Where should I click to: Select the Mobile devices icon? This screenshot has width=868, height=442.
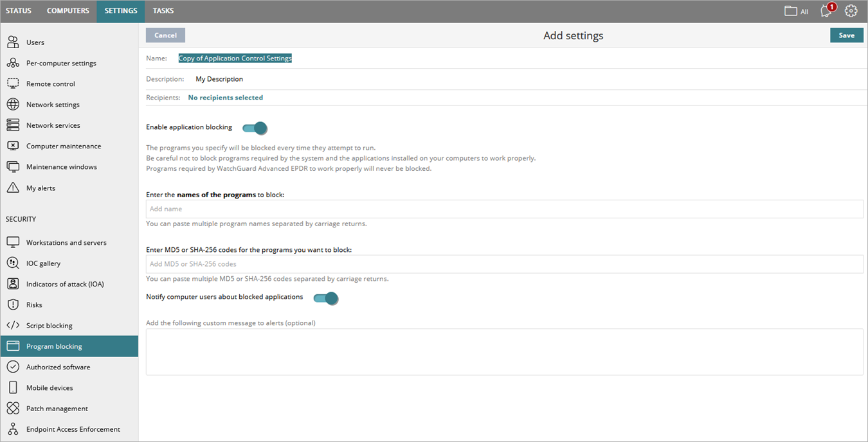point(14,387)
